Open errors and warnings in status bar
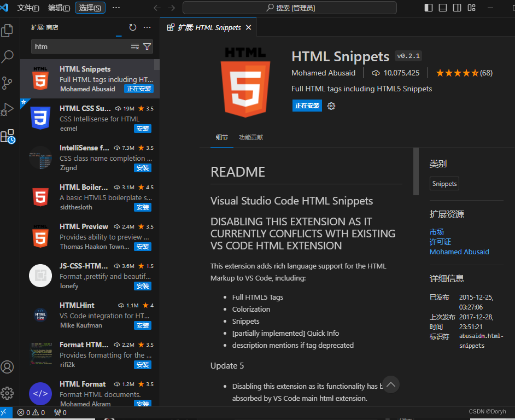This screenshot has width=515, height=420. (x=31, y=412)
